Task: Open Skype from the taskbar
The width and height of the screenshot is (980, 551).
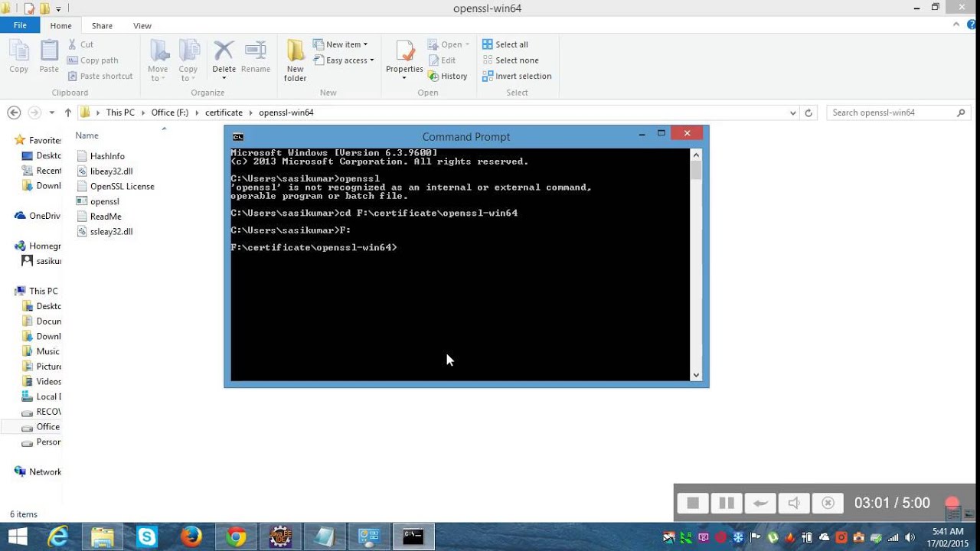Action: pyautogui.click(x=147, y=537)
